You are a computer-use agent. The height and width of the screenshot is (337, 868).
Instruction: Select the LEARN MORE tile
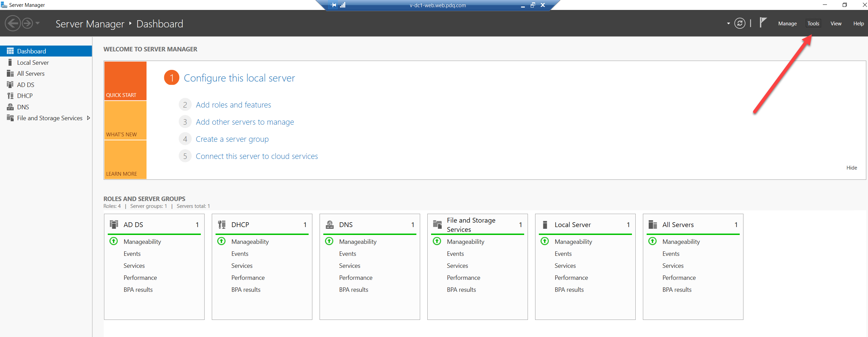coord(125,160)
